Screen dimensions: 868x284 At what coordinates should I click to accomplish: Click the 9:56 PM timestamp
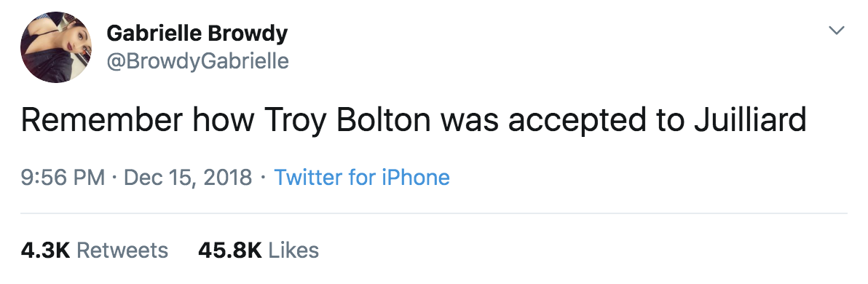[x=63, y=178]
